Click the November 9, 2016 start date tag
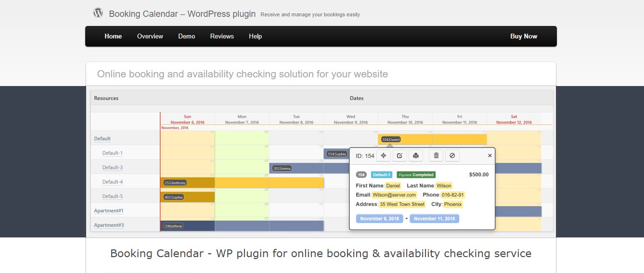 [x=380, y=219]
